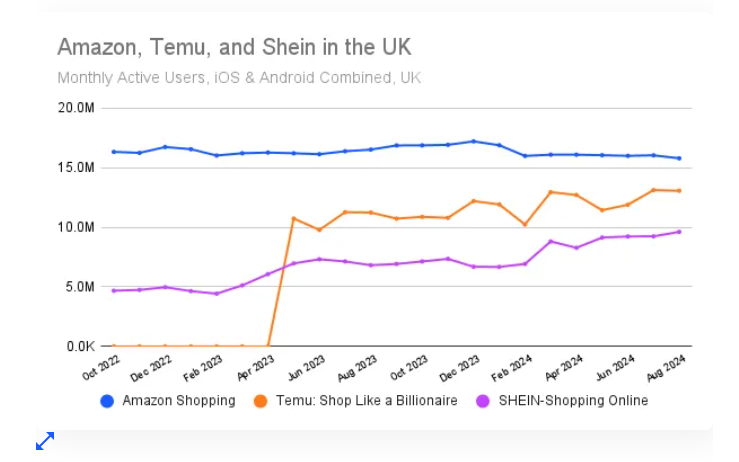Click the blue Amazon Shopping legend dot
This screenshot has width=739, height=462.
click(x=107, y=401)
